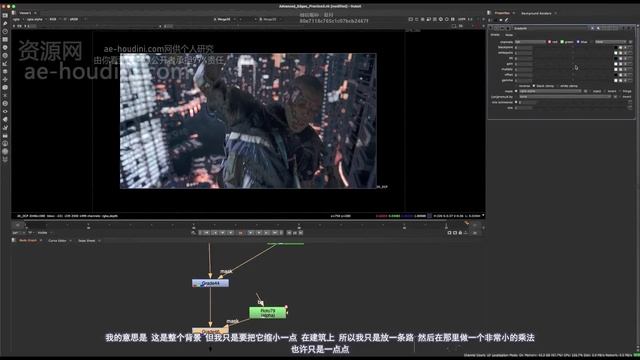Open the mask channel rgba.alpha dropdown
This screenshot has height=360, width=640.
pos(550,91)
